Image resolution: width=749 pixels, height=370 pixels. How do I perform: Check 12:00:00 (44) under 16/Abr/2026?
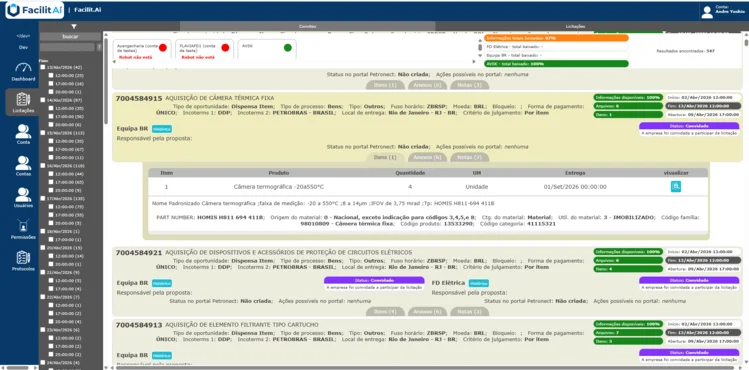pyautogui.click(x=51, y=174)
